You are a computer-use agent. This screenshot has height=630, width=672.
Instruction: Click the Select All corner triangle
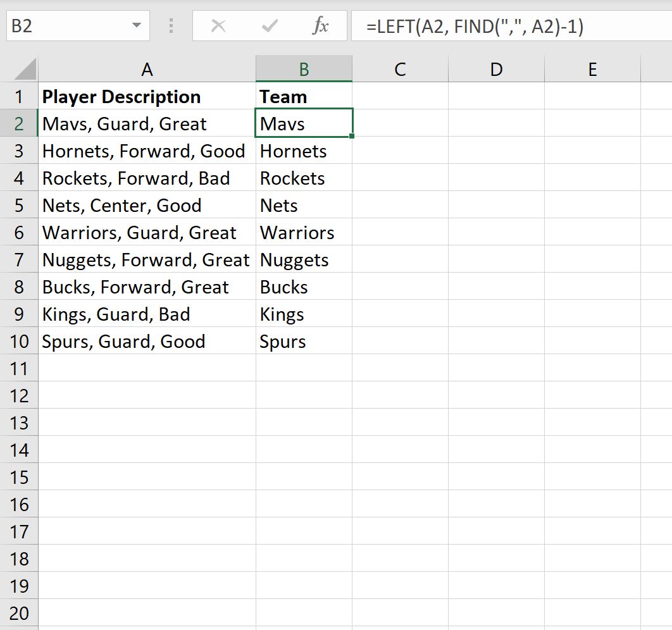25,70
